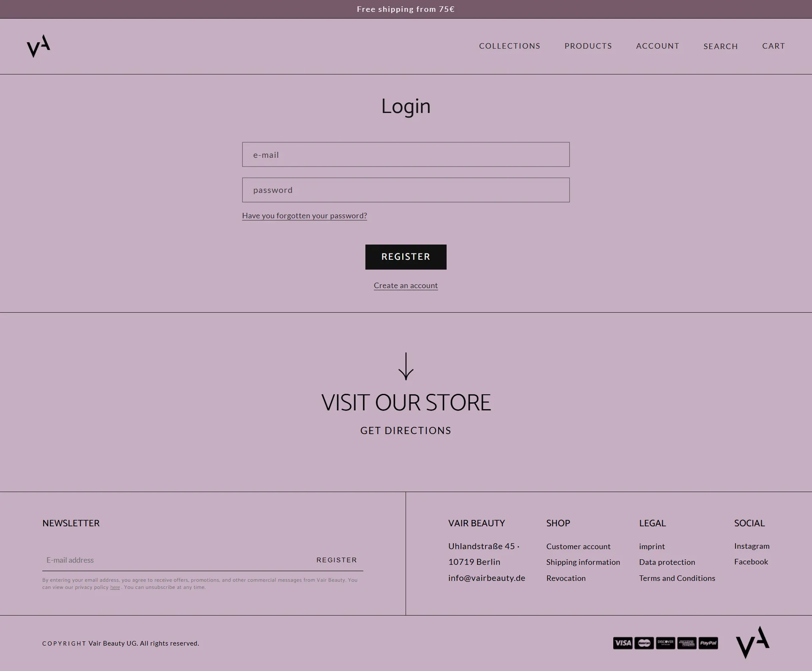This screenshot has height=671, width=812.
Task: Open the Products menu
Action: [588, 46]
